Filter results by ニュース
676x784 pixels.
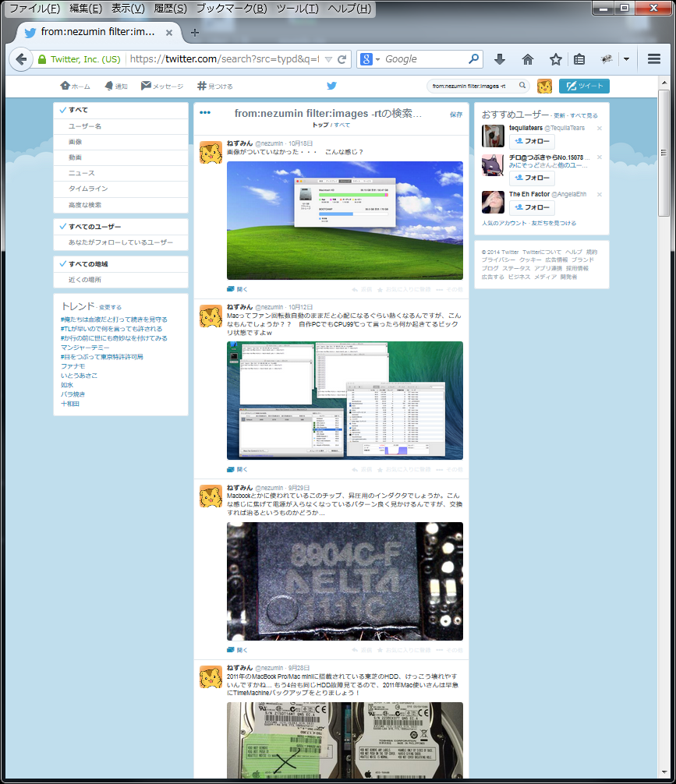(121, 173)
